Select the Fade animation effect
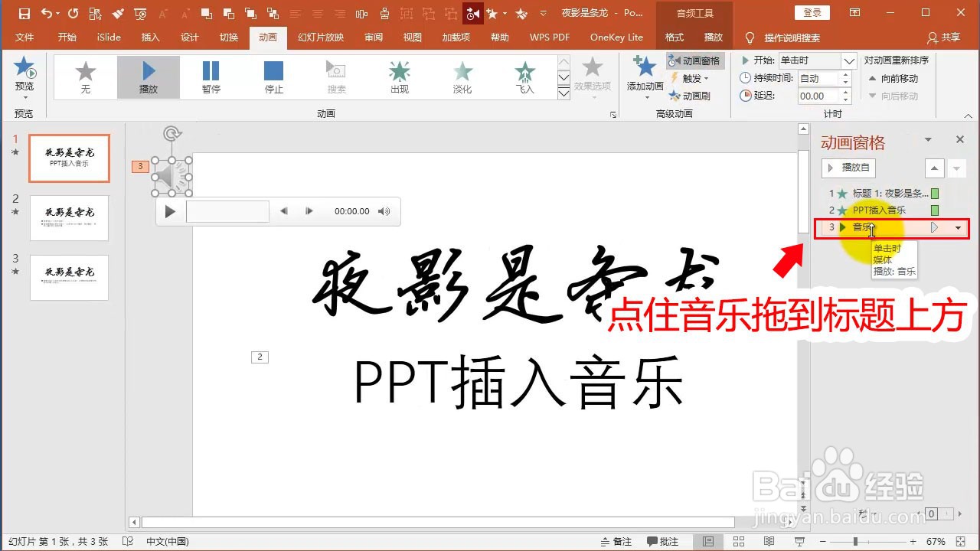 coord(462,77)
